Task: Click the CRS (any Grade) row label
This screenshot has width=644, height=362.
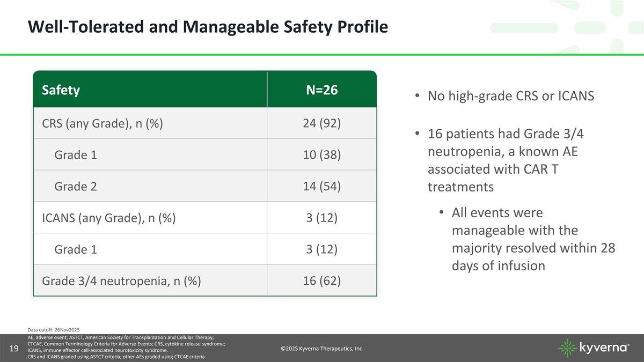Action: 103,123
